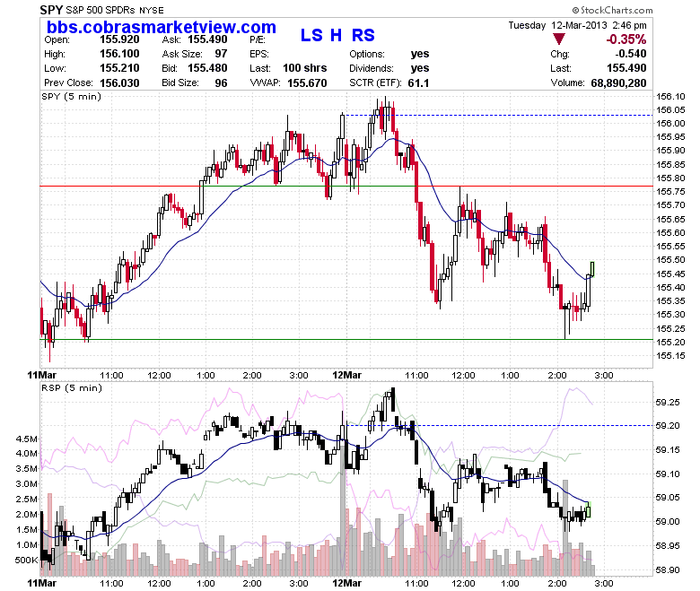The image size is (700, 591).
Task: Click the Ask value 155.490
Action: tap(207, 39)
